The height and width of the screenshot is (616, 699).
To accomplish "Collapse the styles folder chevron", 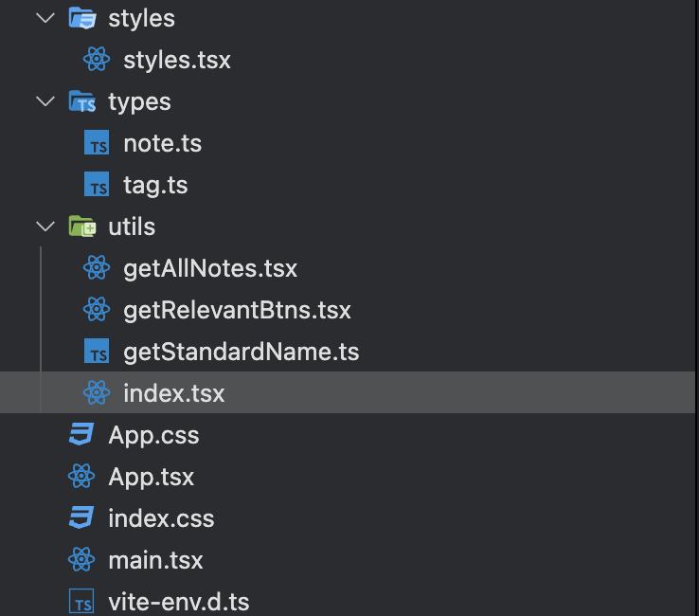I will (45, 18).
